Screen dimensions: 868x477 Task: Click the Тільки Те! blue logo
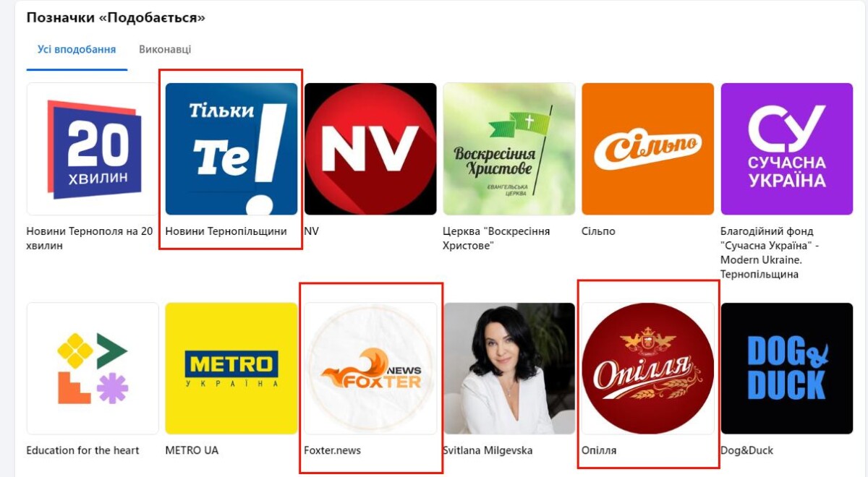click(x=231, y=149)
